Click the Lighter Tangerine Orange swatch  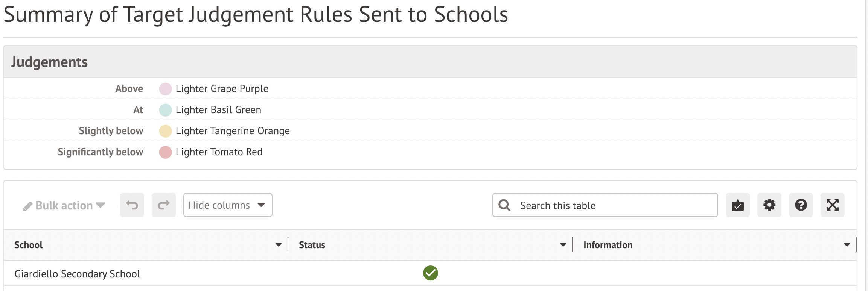pos(165,131)
